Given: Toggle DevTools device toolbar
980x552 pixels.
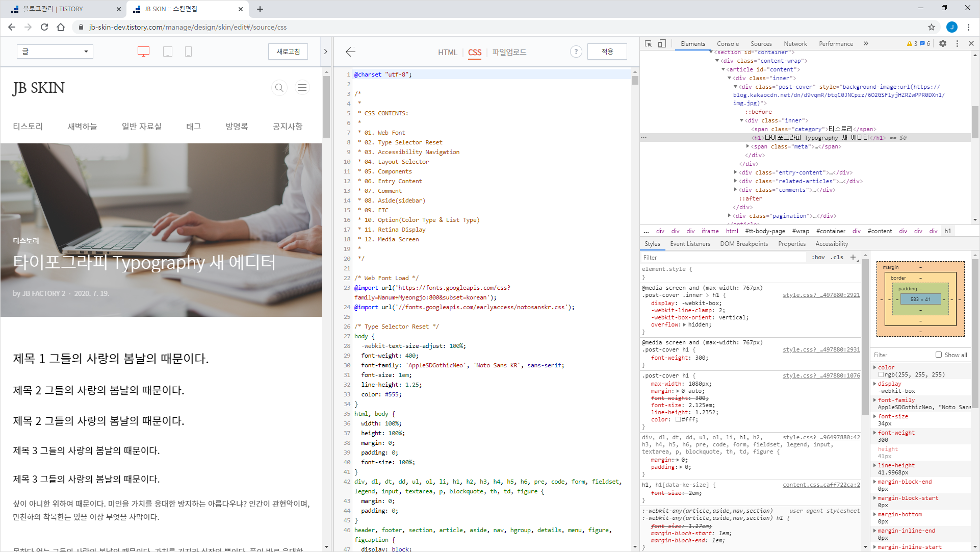Looking at the screenshot, I should click(662, 44).
